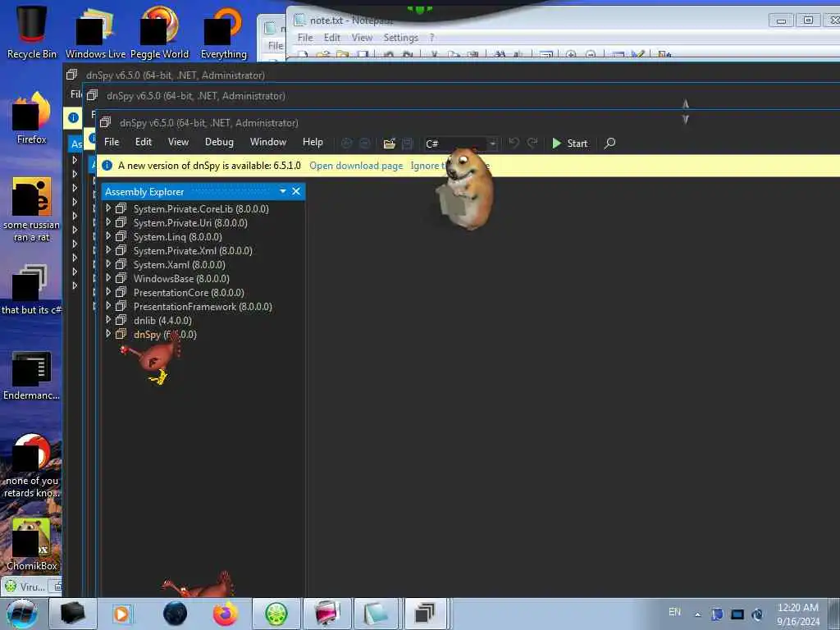Viewport: 840px width, 630px height.
Task: Open the Windows Start orb
Action: [22, 614]
